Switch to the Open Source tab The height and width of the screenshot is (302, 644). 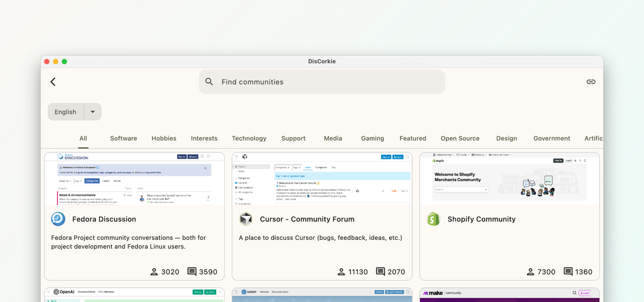click(460, 138)
